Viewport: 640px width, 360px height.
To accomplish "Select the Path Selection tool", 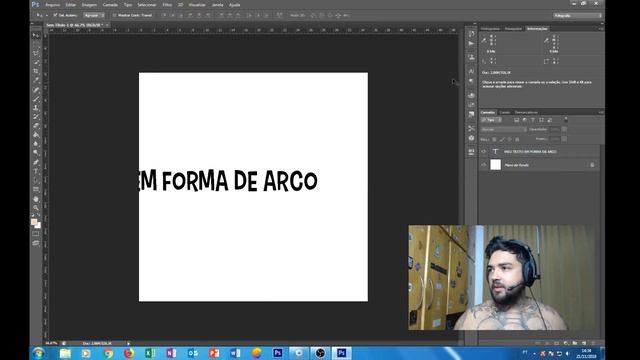I will point(36,180).
